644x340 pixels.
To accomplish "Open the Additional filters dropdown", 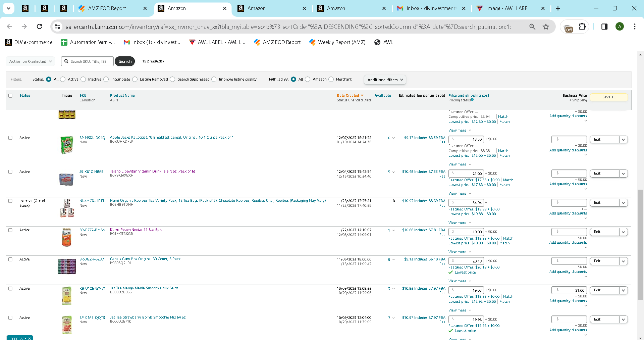I will (x=385, y=80).
